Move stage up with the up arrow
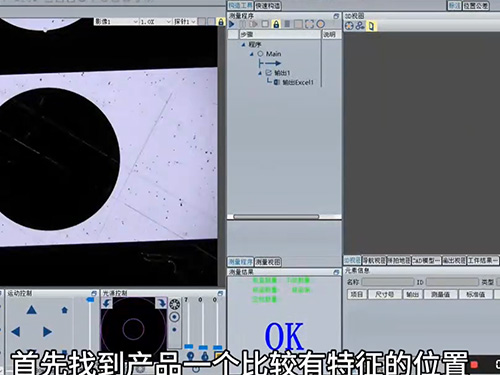The height and width of the screenshot is (375, 500). point(31,310)
